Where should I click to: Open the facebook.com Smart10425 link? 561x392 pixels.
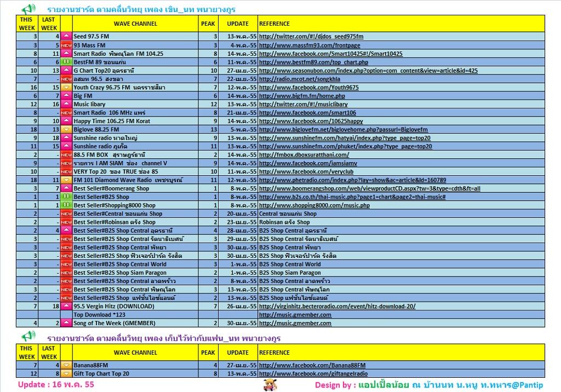330,54
